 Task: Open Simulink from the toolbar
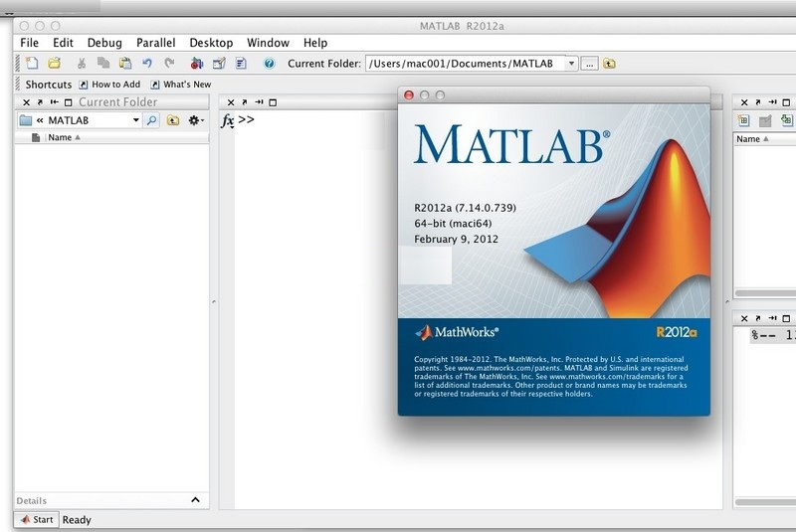pos(196,64)
